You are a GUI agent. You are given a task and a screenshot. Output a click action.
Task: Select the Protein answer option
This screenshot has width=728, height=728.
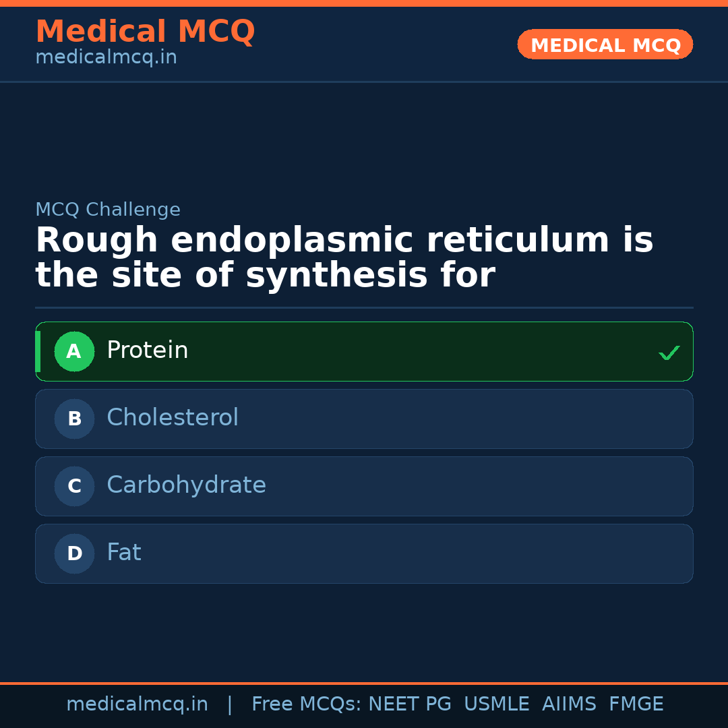click(x=364, y=351)
